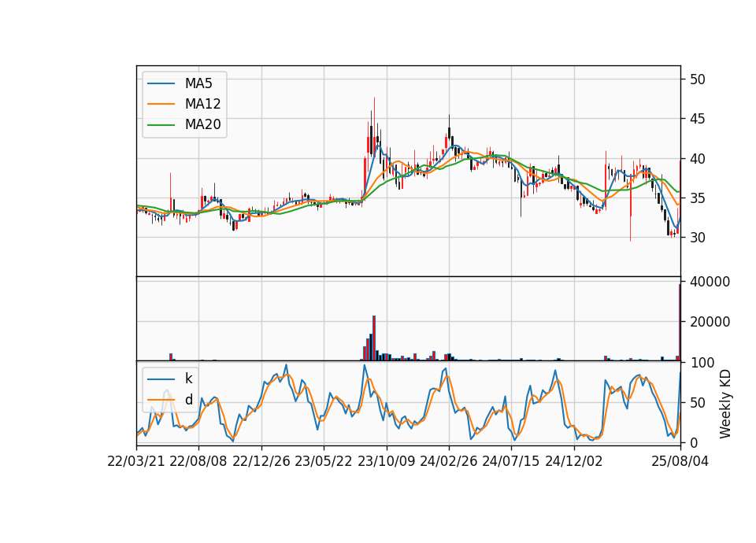The height and width of the screenshot is (543, 756).
Task: Click the price axis value 40
Action: (697, 158)
